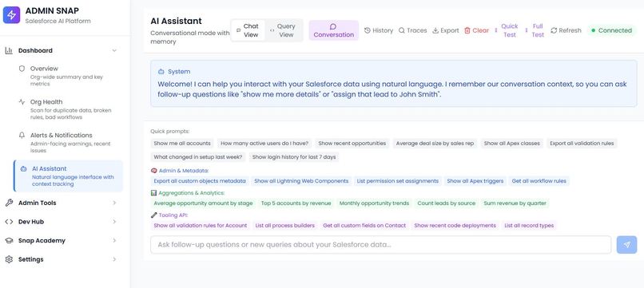This screenshot has height=288, width=644.
Task: Switch to Chat View
Action: [x=248, y=30]
